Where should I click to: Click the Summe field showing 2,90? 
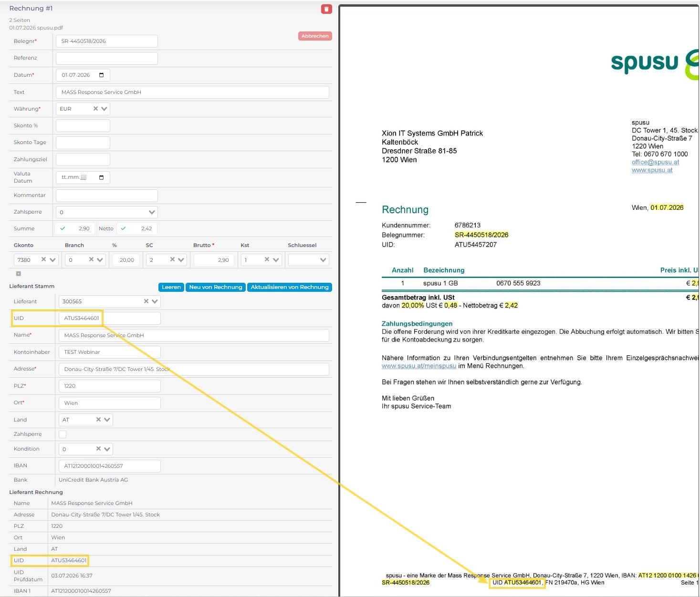coord(75,228)
